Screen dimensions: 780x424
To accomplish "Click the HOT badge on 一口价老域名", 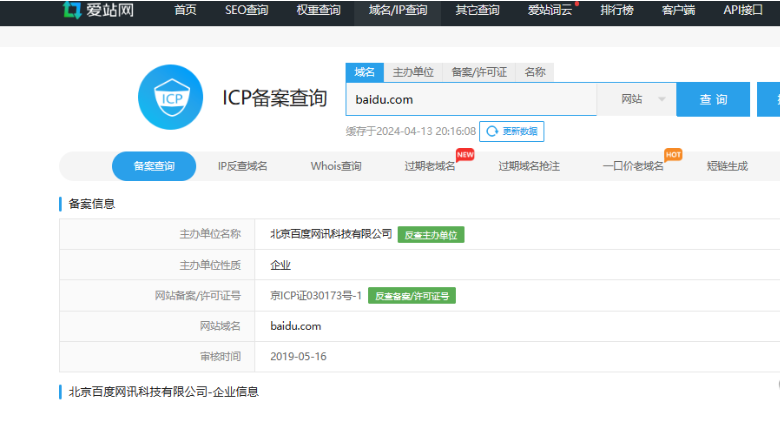I will 673,155.
